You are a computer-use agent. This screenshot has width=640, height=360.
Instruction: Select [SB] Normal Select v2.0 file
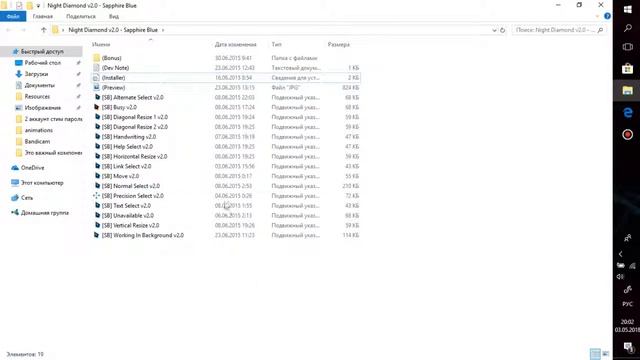pyautogui.click(x=131, y=186)
